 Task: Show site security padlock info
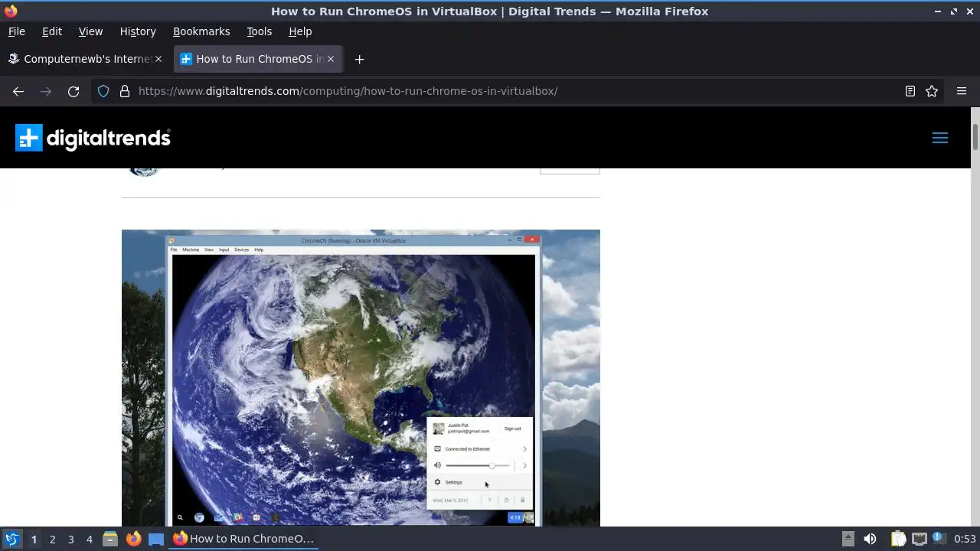tap(125, 91)
